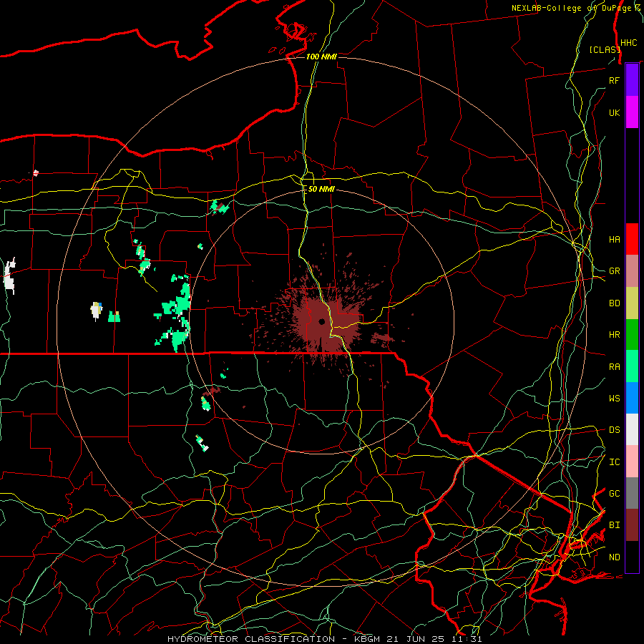Click the HA red legend swatch

tap(632, 239)
